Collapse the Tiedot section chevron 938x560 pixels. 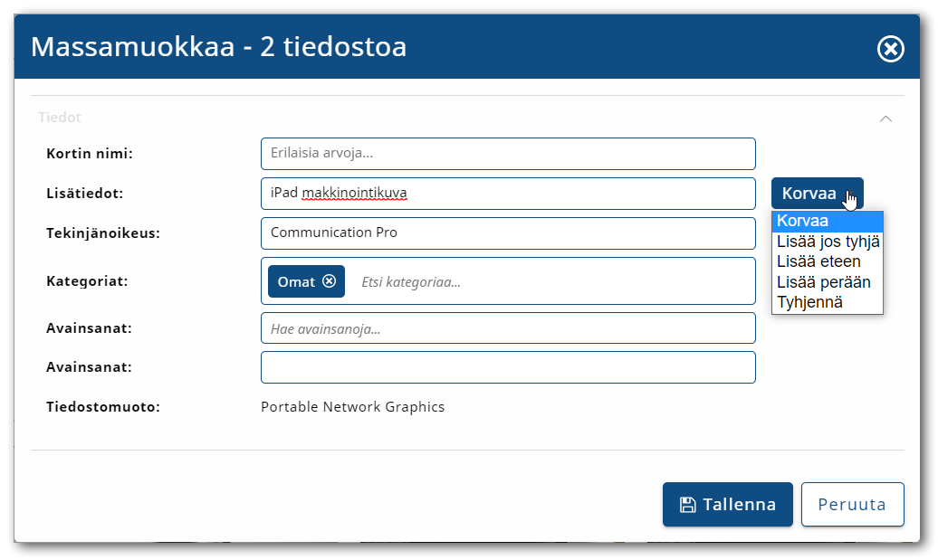tap(886, 118)
